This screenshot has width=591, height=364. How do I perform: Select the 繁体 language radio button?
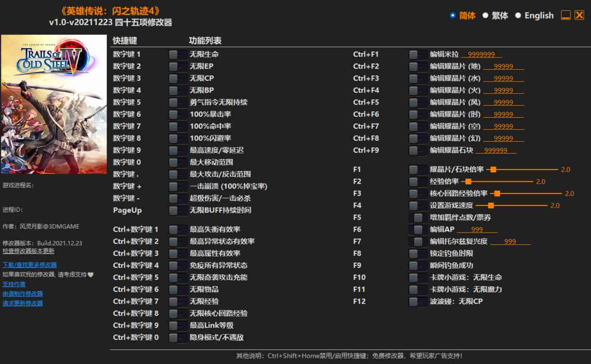coord(486,15)
